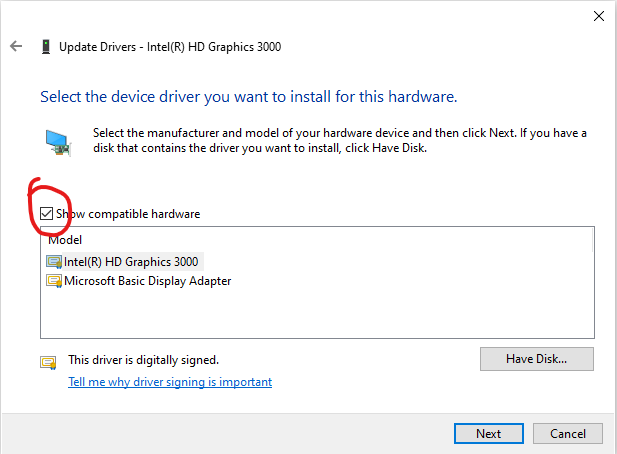Screen dimensions: 617x454
Task: Uncheck Show compatible hardware checkbox
Action: (x=46, y=214)
